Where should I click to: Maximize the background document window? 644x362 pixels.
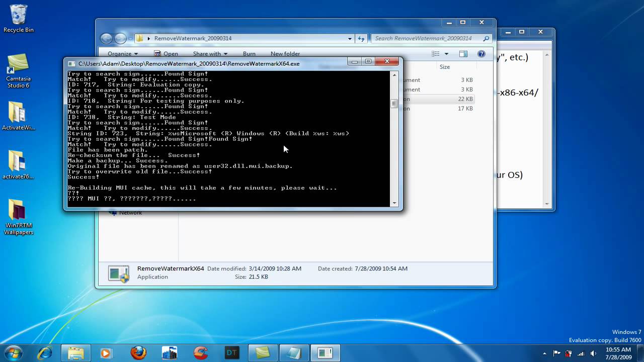(522, 32)
